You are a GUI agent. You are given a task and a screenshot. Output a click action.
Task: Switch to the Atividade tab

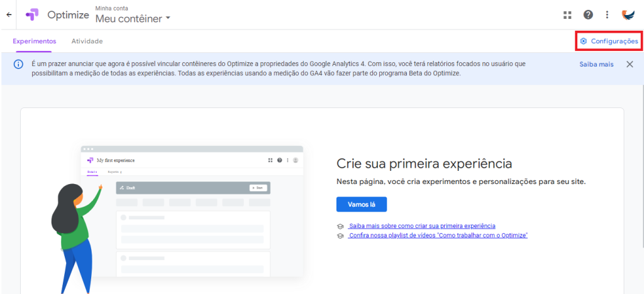[87, 41]
